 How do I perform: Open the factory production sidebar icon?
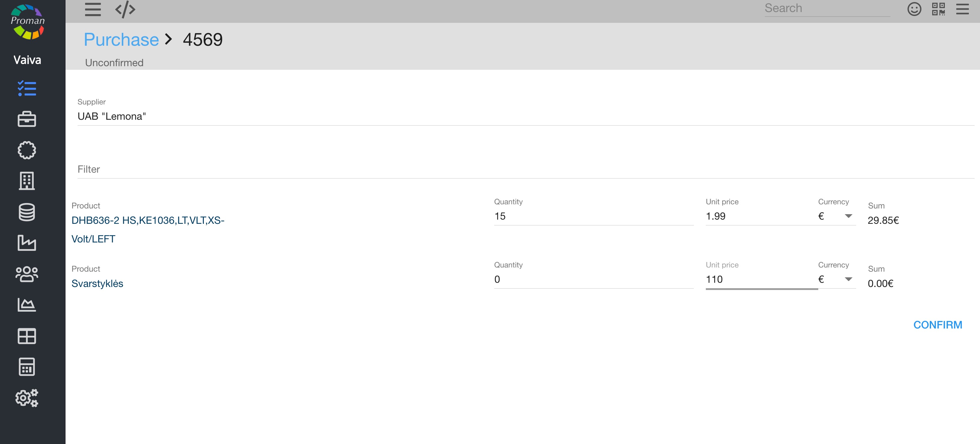click(x=27, y=243)
